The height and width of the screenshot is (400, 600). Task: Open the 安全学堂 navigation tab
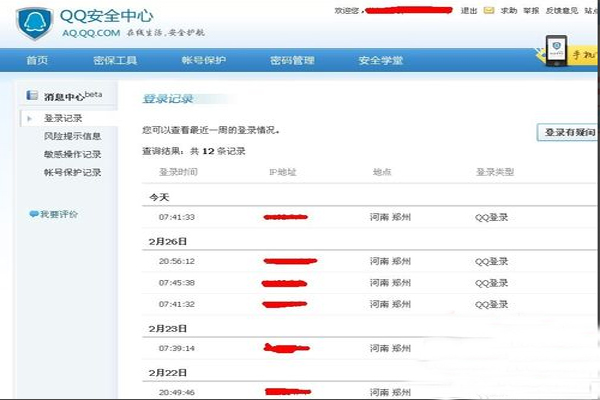tap(381, 60)
